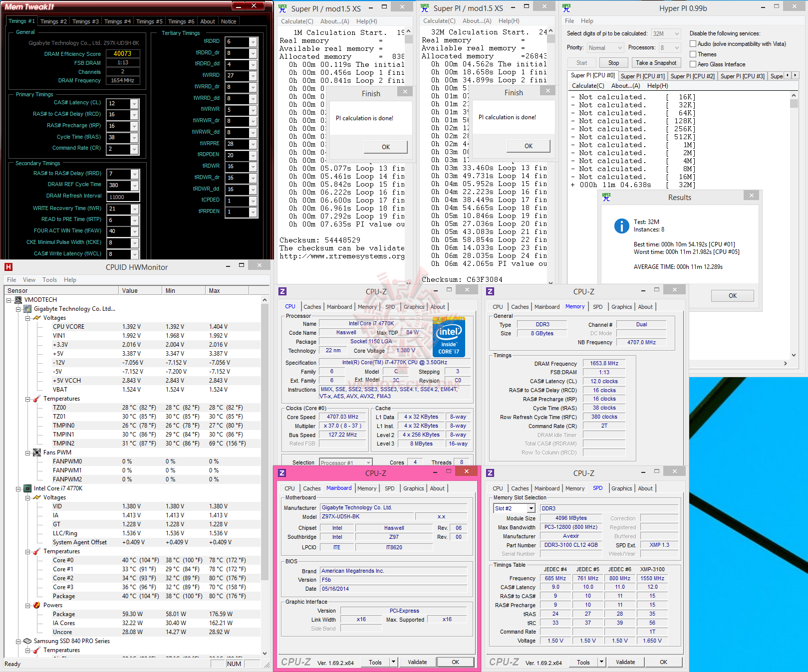Click OK in 32M Finish dialog
The image size is (808, 672).
[x=529, y=146]
